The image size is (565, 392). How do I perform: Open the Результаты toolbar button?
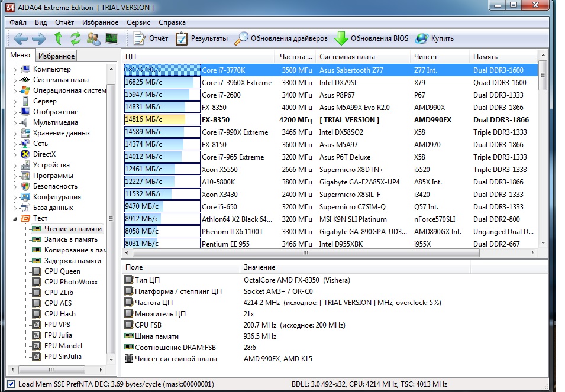click(x=201, y=38)
